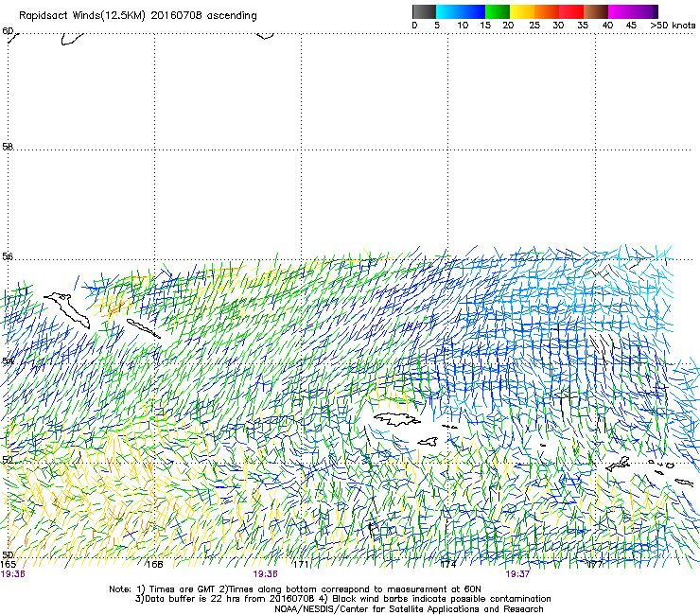Click the legend tick label 10

point(463,26)
